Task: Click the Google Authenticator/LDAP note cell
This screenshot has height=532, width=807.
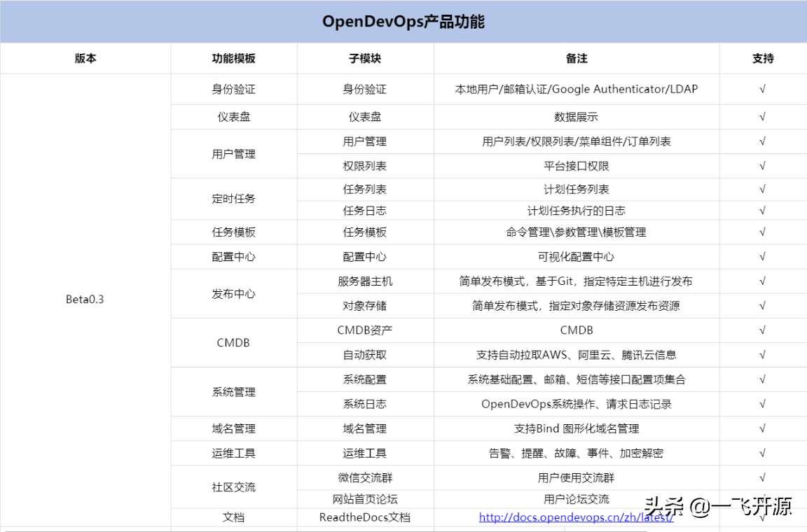Action: [x=577, y=89]
